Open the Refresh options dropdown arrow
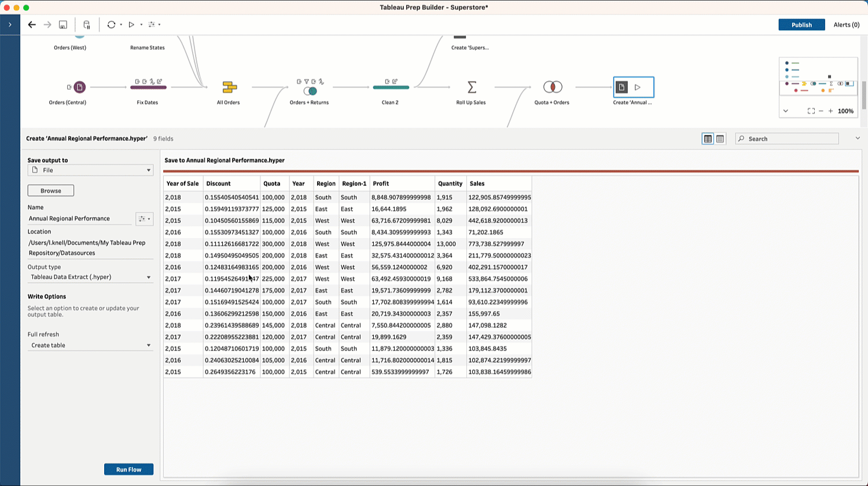Screen dimensions: 868x486 pyautogui.click(x=121, y=25)
